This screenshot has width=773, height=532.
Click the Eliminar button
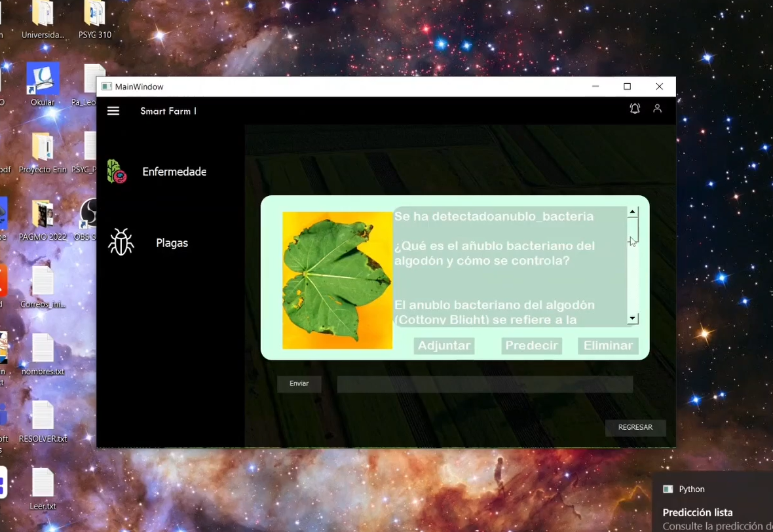click(609, 346)
